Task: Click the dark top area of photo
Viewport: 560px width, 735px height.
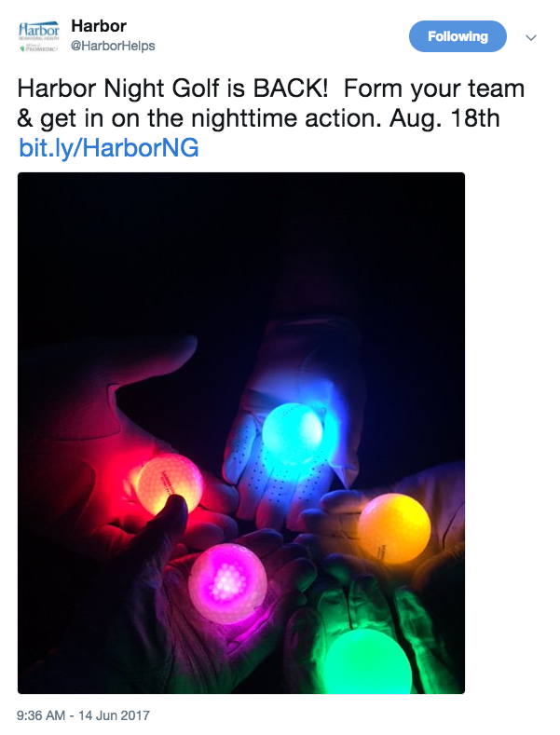Action: (x=241, y=235)
